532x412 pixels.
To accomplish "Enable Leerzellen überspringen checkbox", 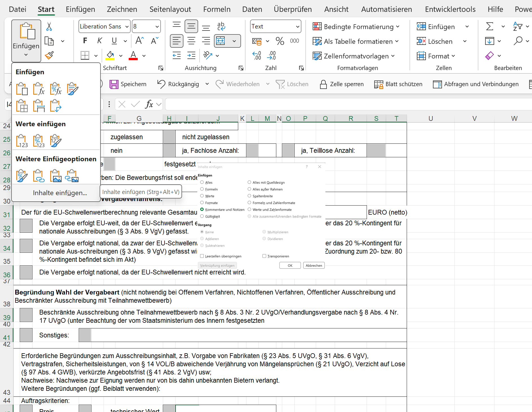I will (x=202, y=256).
